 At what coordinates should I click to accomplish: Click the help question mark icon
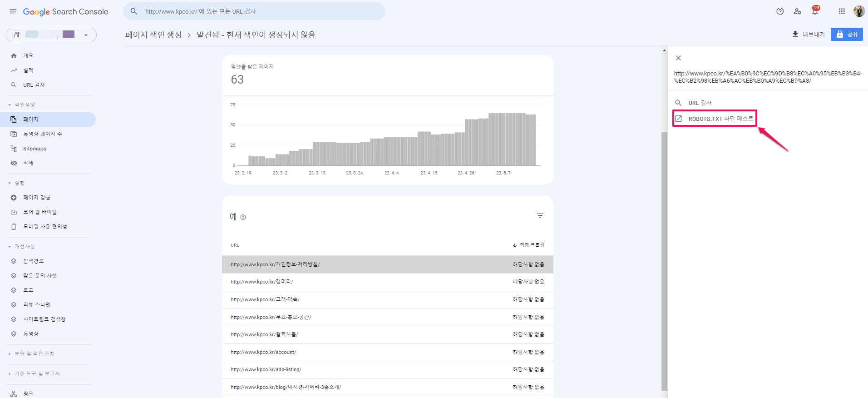pos(780,11)
